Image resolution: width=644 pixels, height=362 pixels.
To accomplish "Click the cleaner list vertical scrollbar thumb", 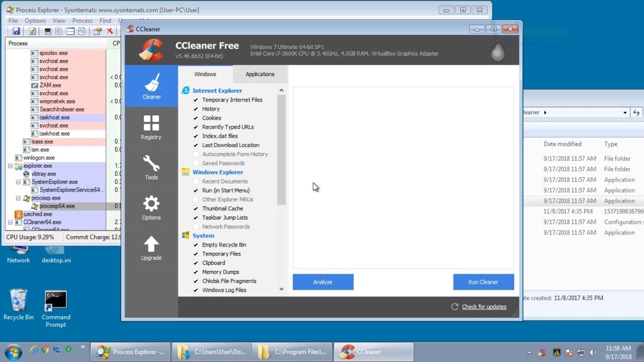I will (281, 150).
